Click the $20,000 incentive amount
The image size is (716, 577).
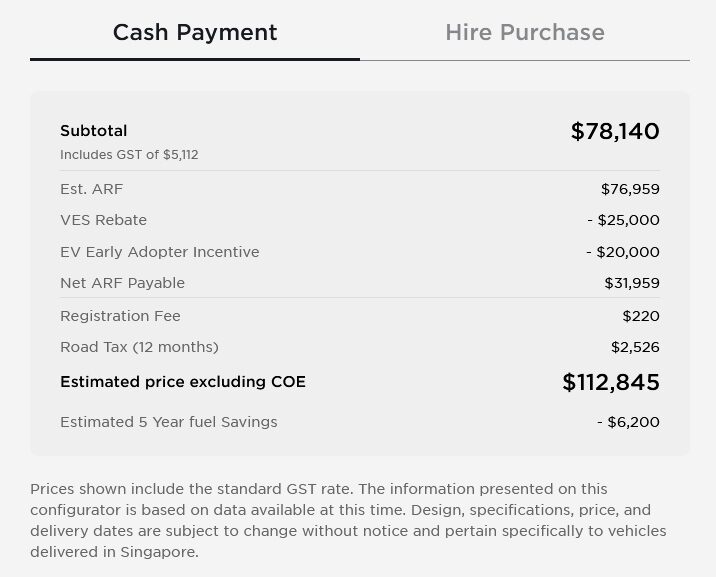623,252
